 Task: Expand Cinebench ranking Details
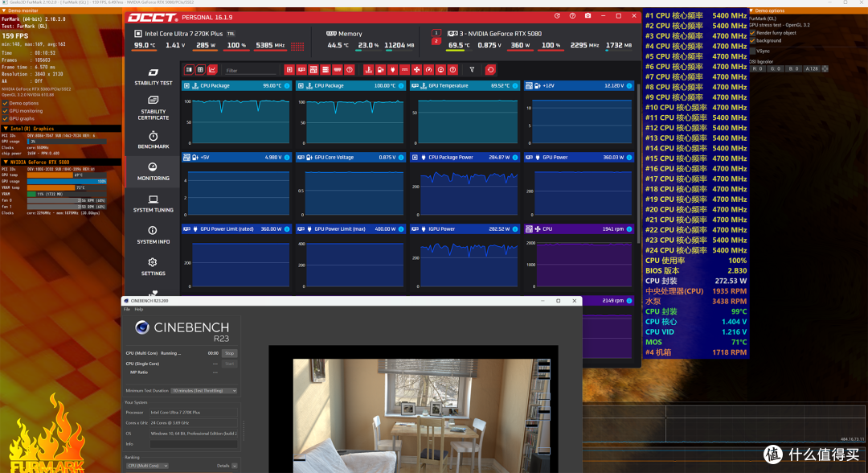coord(235,466)
